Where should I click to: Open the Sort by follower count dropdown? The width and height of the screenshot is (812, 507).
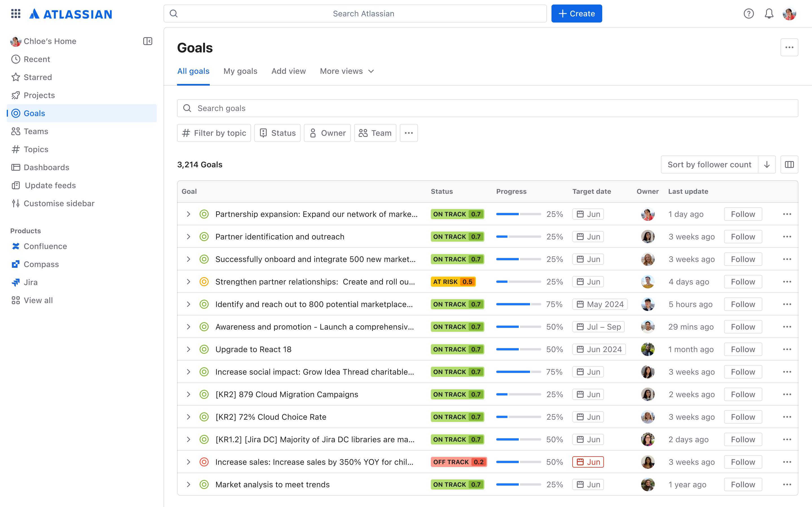(709, 164)
